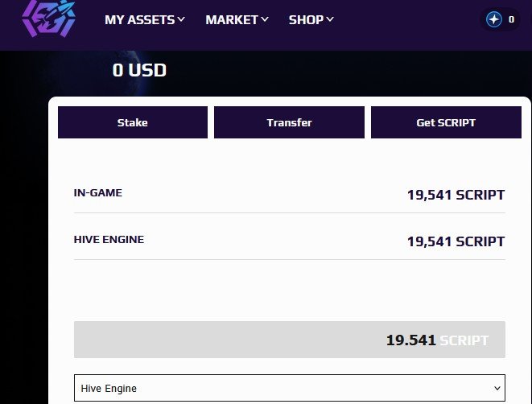Screen dimensions: 532x404
Task: Click the HIVE ENGINE 19,541 SCRIPT value
Action: click(x=456, y=241)
